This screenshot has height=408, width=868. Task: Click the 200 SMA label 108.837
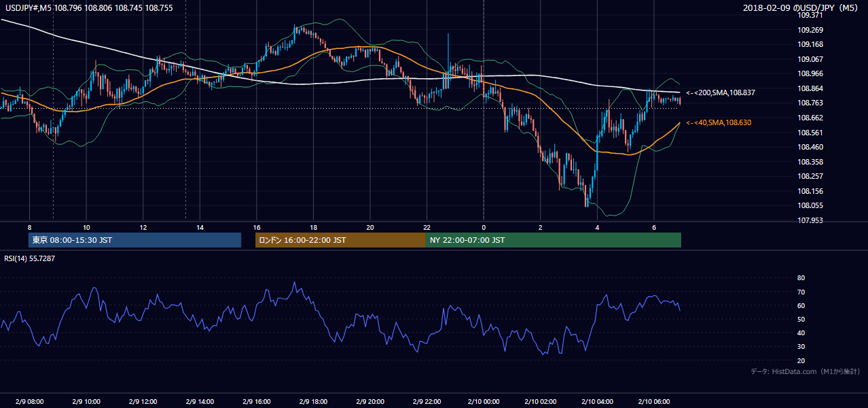(x=721, y=92)
